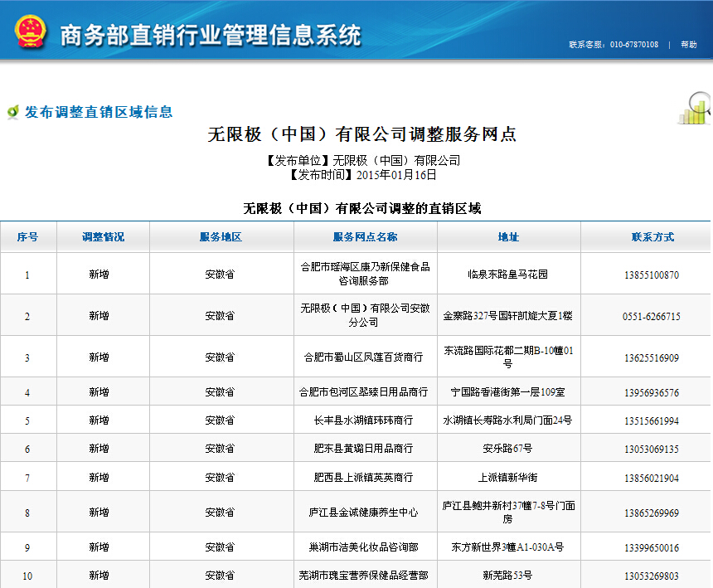This screenshot has height=588, width=713.
Task: Click the 地址 column header
Action: click(x=508, y=237)
